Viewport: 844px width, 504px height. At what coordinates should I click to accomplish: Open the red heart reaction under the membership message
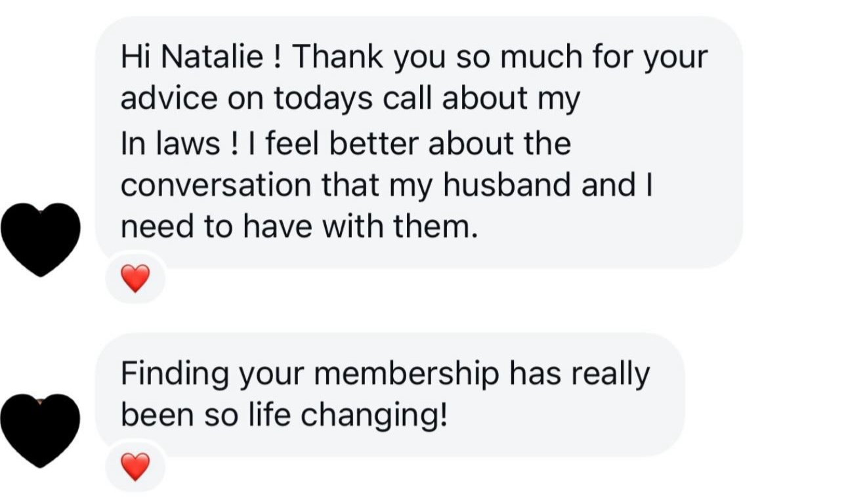136,467
